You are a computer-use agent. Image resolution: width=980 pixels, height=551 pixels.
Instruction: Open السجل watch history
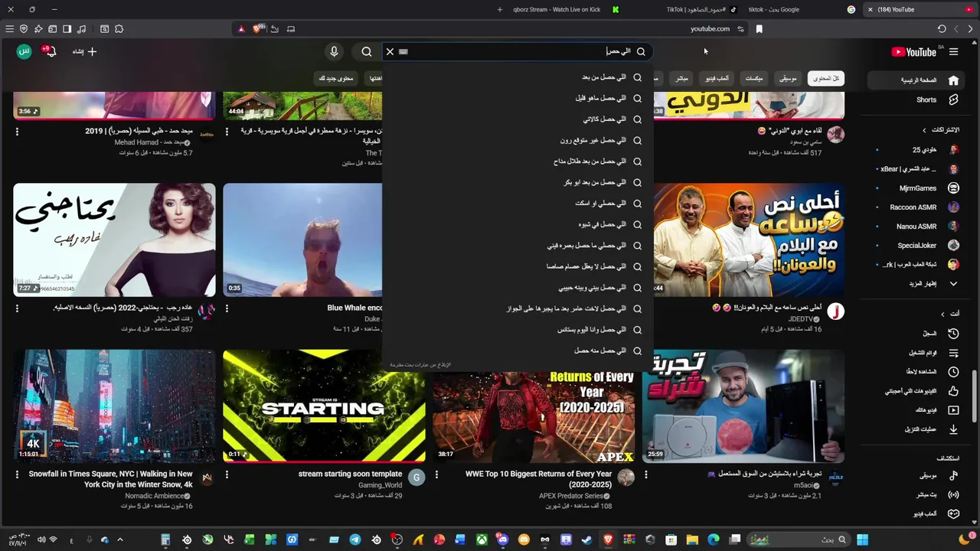coord(916,334)
